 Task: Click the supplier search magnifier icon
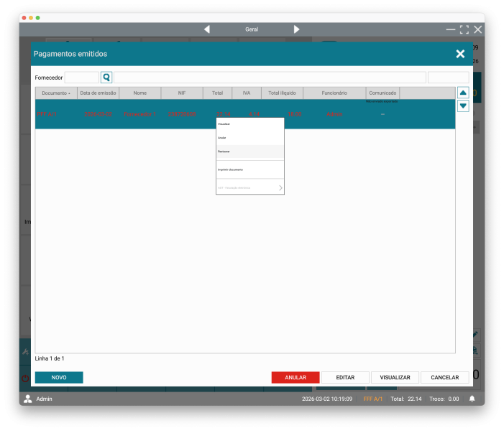click(106, 78)
